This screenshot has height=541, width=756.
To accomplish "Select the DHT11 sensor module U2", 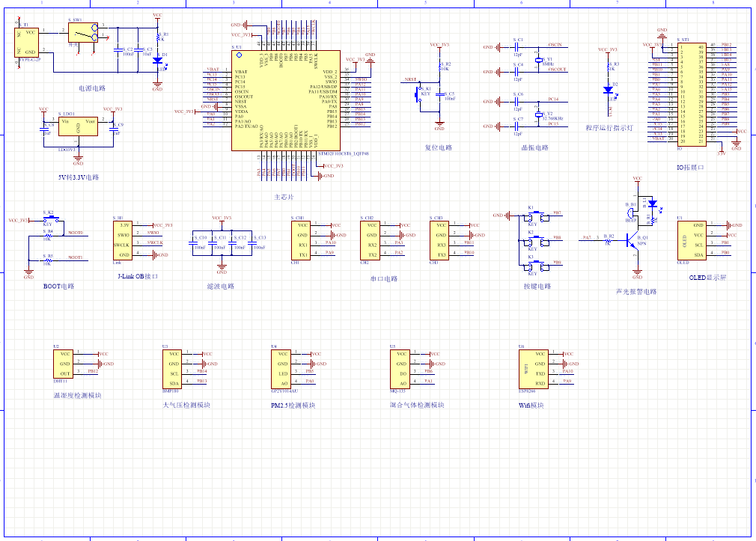I will [64, 363].
